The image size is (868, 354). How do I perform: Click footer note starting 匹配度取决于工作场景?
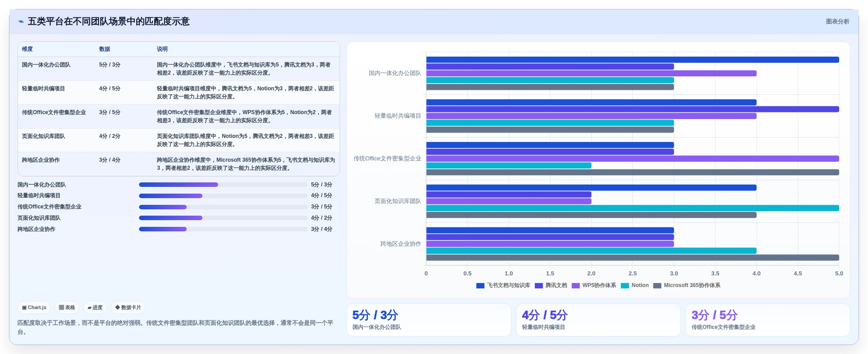point(175,327)
